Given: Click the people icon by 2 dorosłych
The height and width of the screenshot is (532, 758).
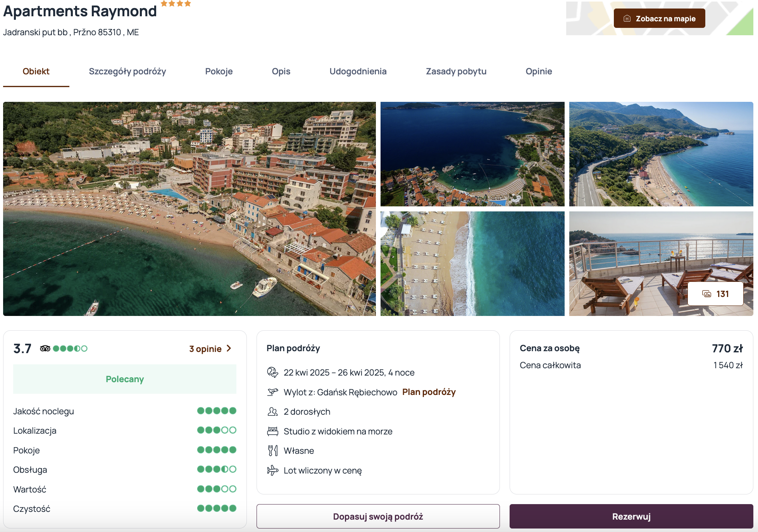Looking at the screenshot, I should coord(273,412).
